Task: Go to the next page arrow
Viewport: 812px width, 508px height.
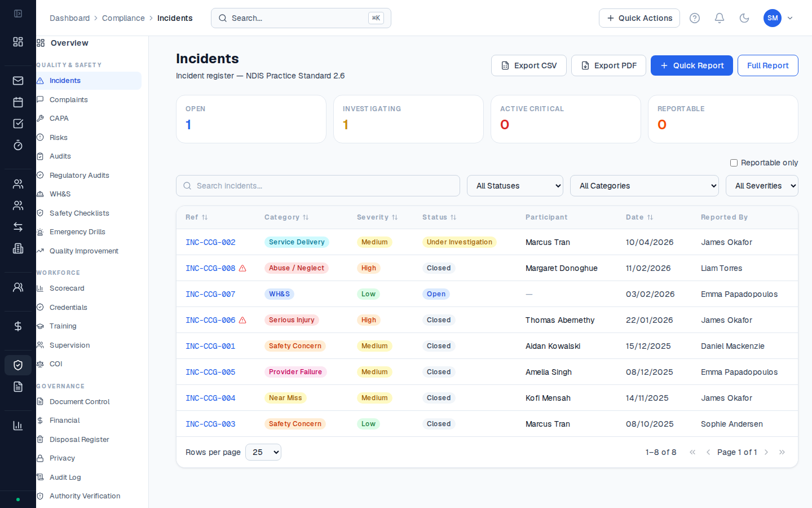Action: coord(766,452)
